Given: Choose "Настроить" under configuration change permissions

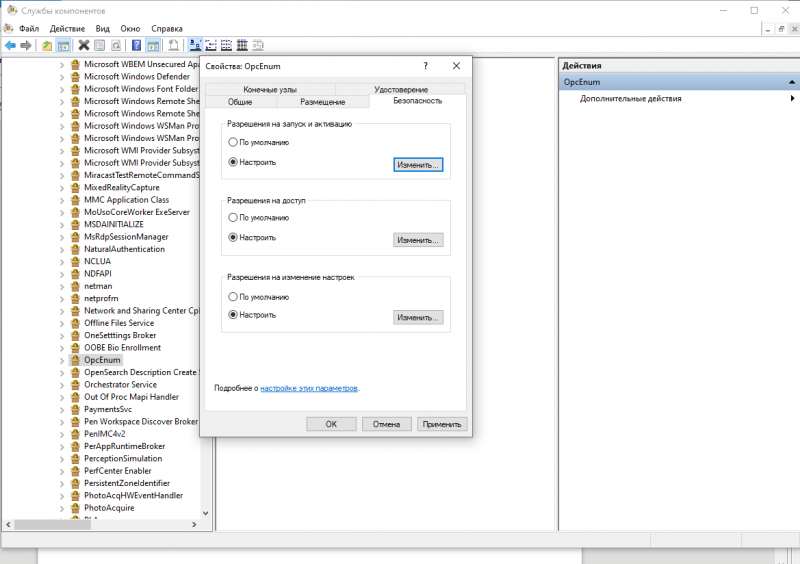Looking at the screenshot, I should pos(233,314).
